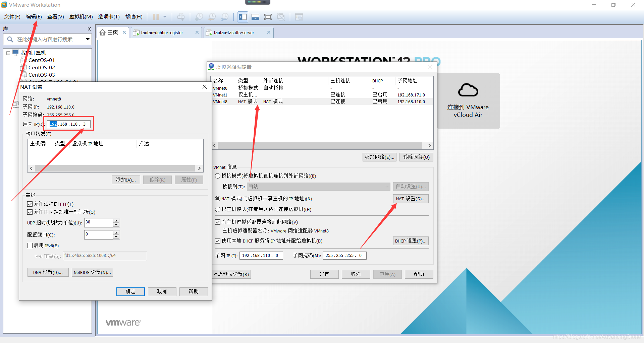Click the 连接到 VMware vCloud Air cloud tile
The image size is (644, 343).
[468, 101]
